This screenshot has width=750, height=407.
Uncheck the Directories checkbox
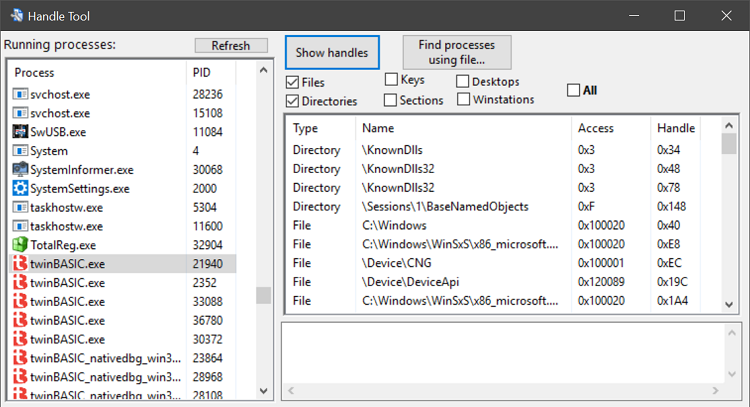(x=293, y=101)
